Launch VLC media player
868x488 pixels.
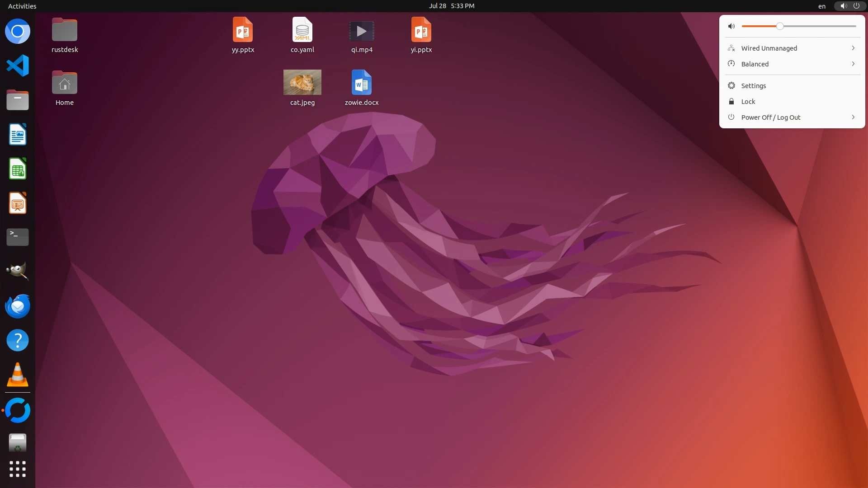[x=18, y=375]
